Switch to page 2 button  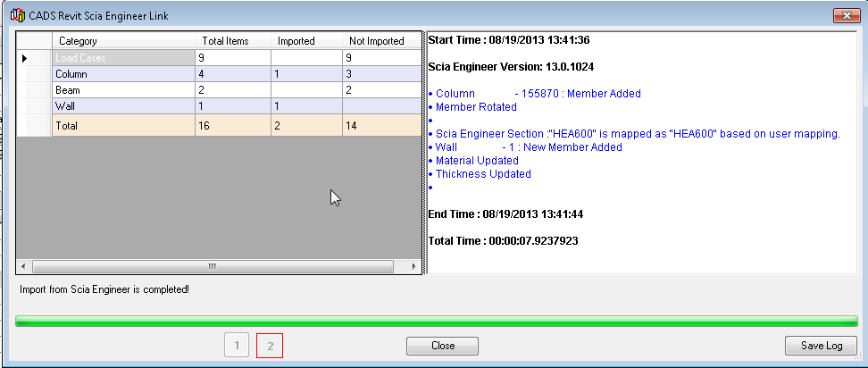pos(270,345)
